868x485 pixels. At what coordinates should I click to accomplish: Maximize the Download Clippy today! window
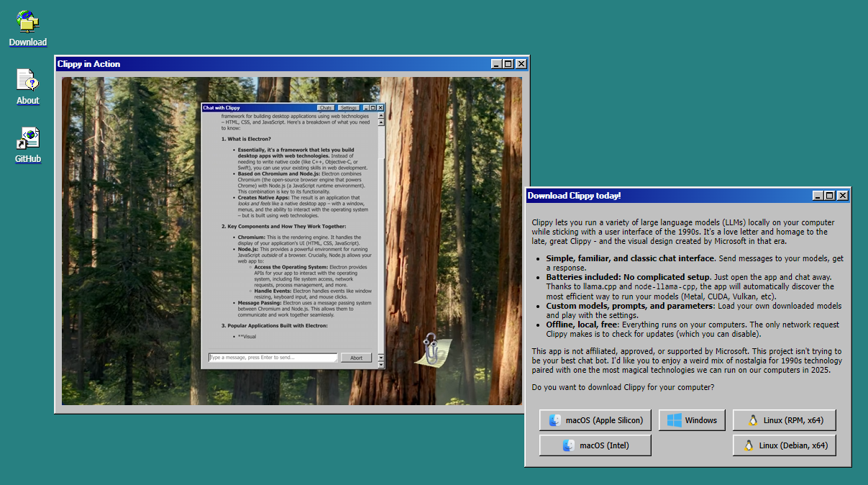click(830, 196)
